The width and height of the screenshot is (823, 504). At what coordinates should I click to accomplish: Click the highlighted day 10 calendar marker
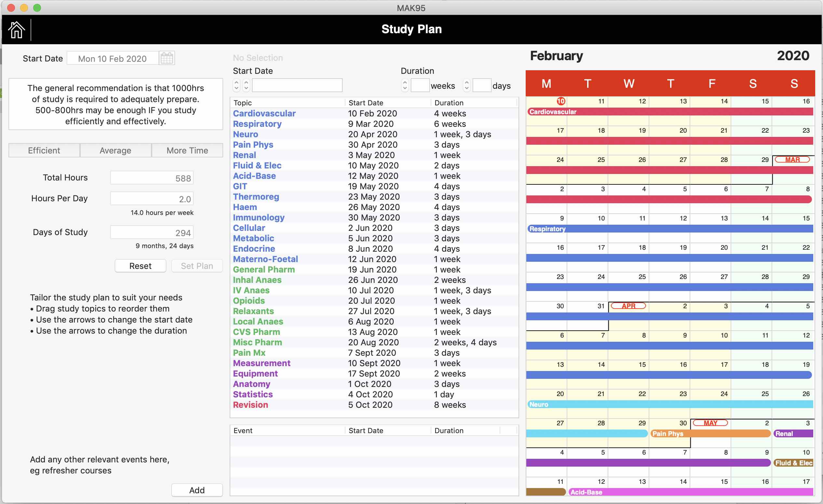(561, 101)
